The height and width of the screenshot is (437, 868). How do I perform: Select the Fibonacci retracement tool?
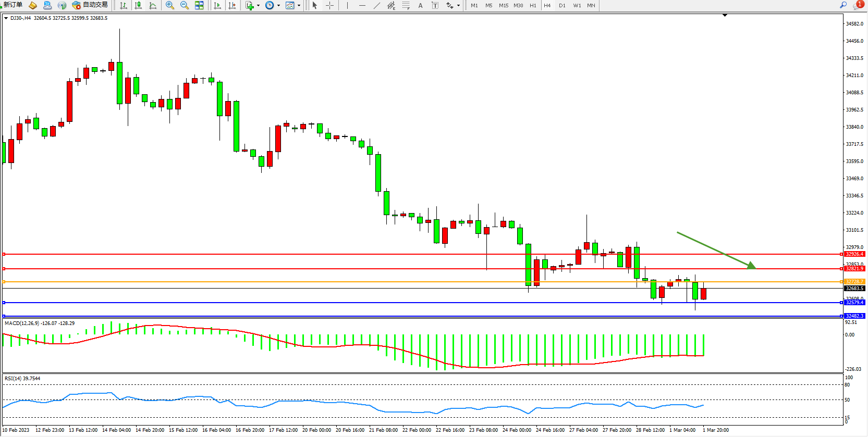point(406,5)
